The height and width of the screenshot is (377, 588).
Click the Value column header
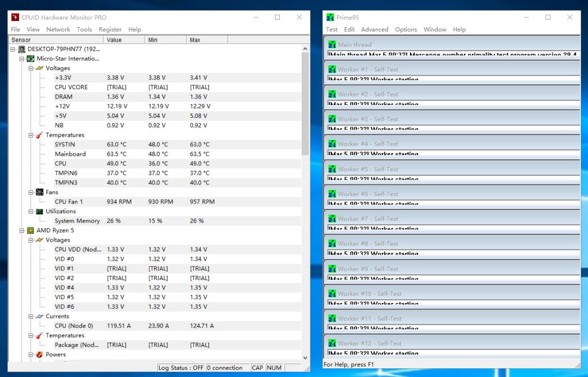(x=124, y=40)
